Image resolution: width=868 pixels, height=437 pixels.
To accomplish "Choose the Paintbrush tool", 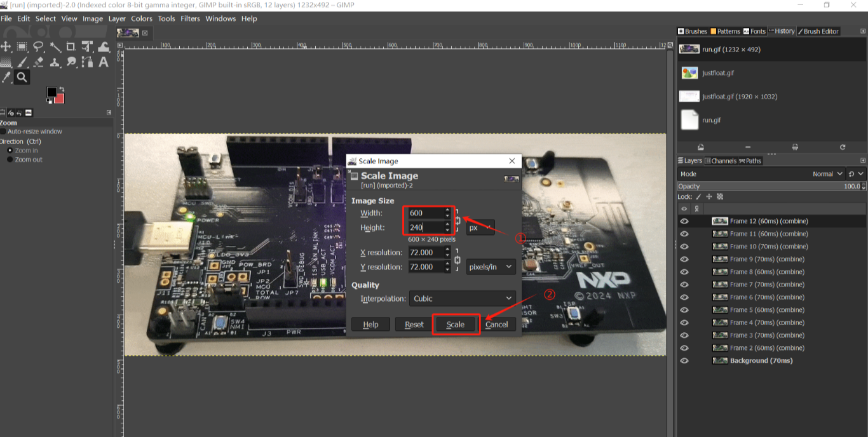I will point(22,62).
